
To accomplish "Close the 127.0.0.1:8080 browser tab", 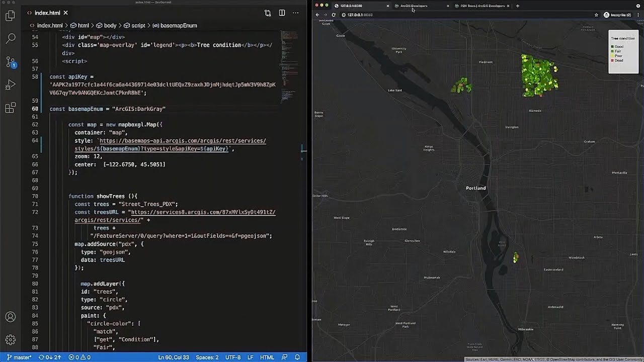I will [387, 6].
